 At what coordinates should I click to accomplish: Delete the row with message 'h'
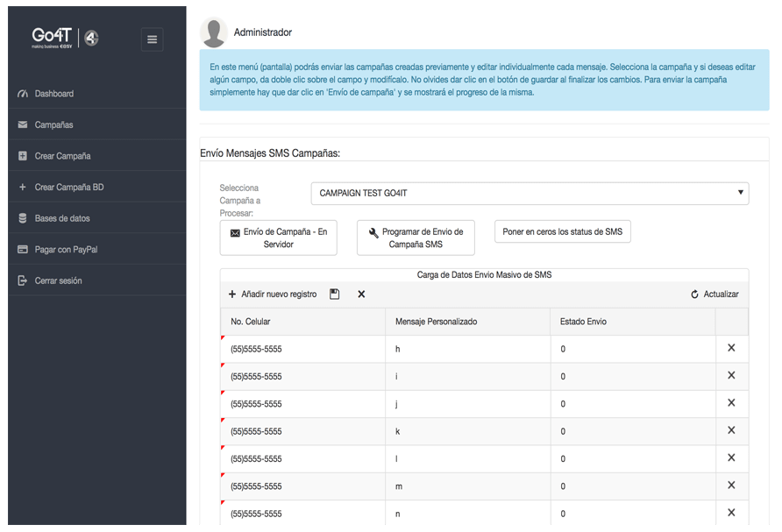pos(731,349)
